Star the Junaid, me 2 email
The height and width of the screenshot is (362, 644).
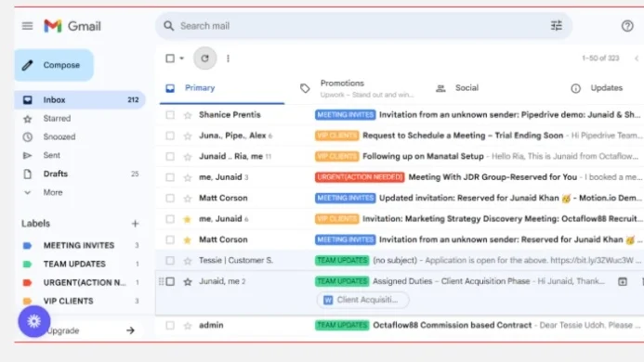(188, 281)
